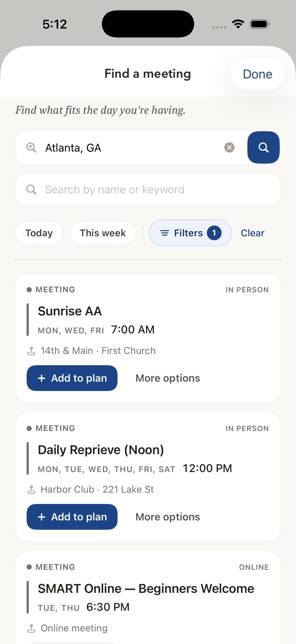
Task: Clear the Atlanta, GA location text
Action: [229, 147]
